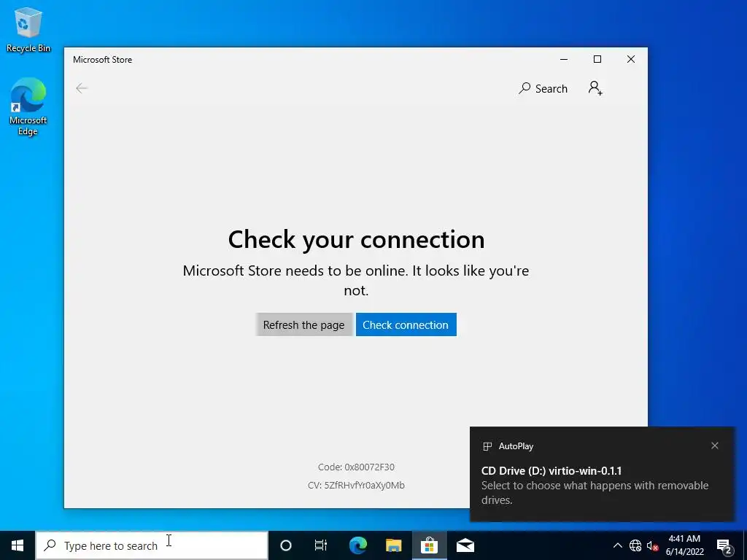Minimize the Microsoft Store window
This screenshot has width=747, height=560.
click(x=564, y=59)
